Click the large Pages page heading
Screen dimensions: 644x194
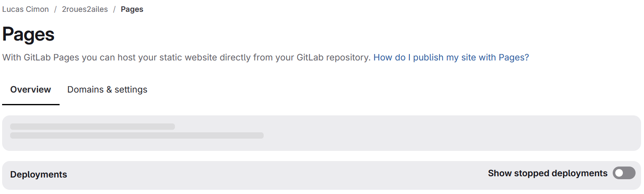coord(28,34)
